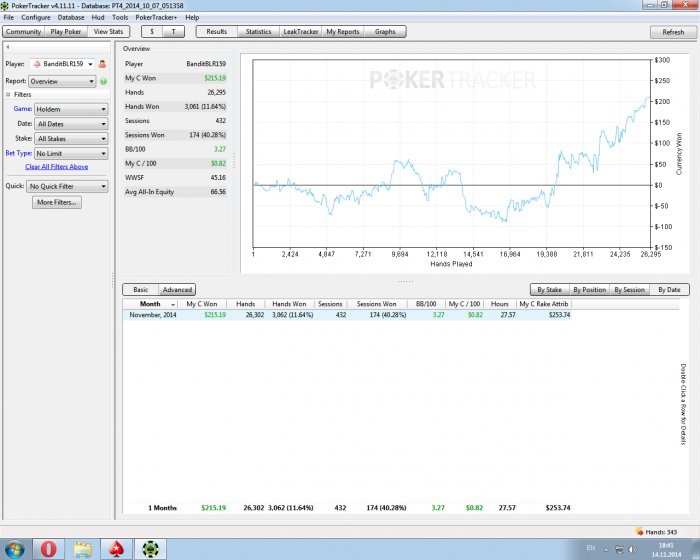Open the Stake All Stakes dropdown
700x560 pixels.
click(x=71, y=138)
